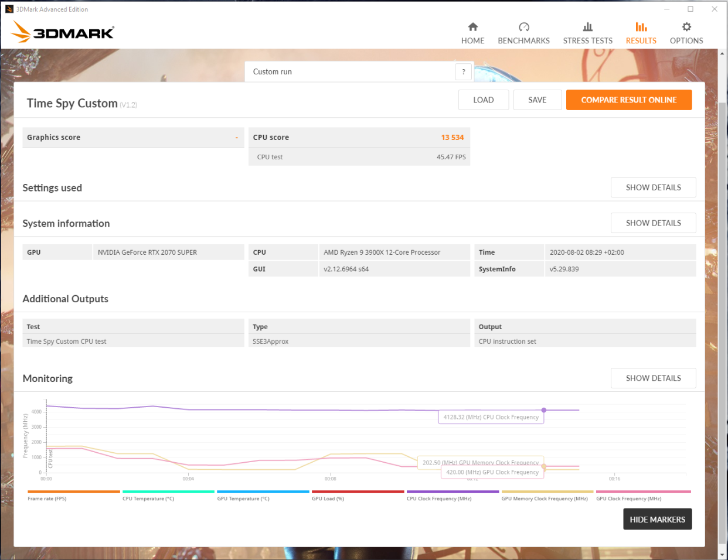This screenshot has width=728, height=560.
Task: Toggle GPU Temperature legend item
Action: (x=263, y=496)
